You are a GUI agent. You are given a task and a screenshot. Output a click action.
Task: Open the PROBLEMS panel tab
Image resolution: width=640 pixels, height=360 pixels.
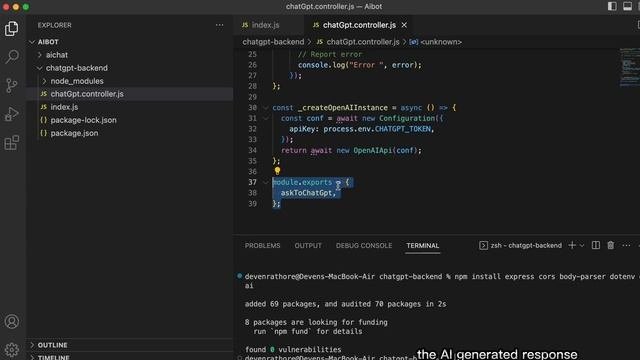262,246
